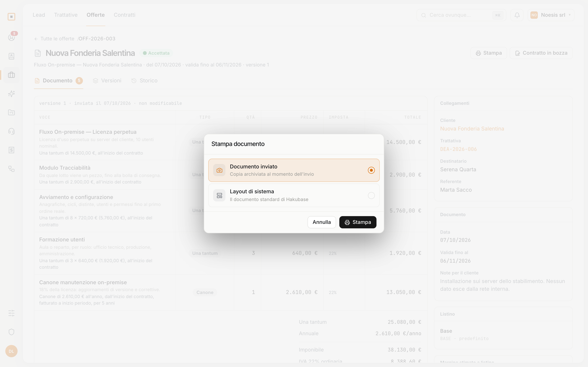Open the Nuova Fonderia Salentina client link
The width and height of the screenshot is (588, 367).
click(472, 129)
